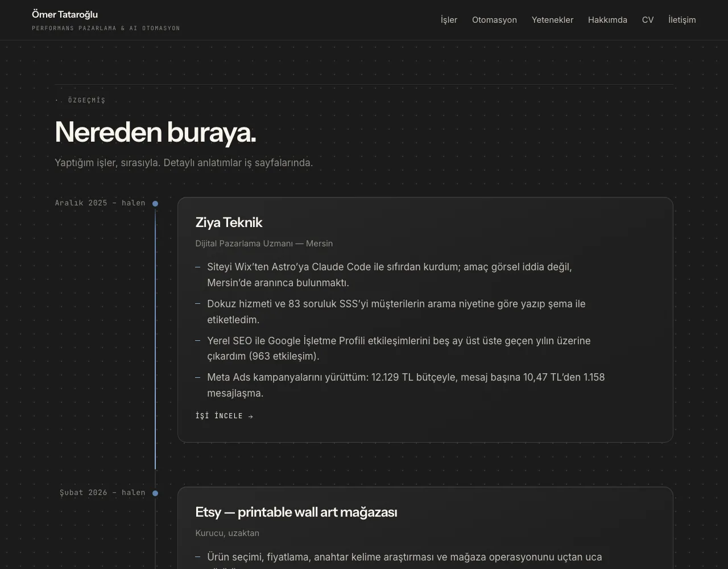Image resolution: width=728 pixels, height=569 pixels.
Task: Click the Etsy printable wall art mağazası heading
Action: point(296,512)
